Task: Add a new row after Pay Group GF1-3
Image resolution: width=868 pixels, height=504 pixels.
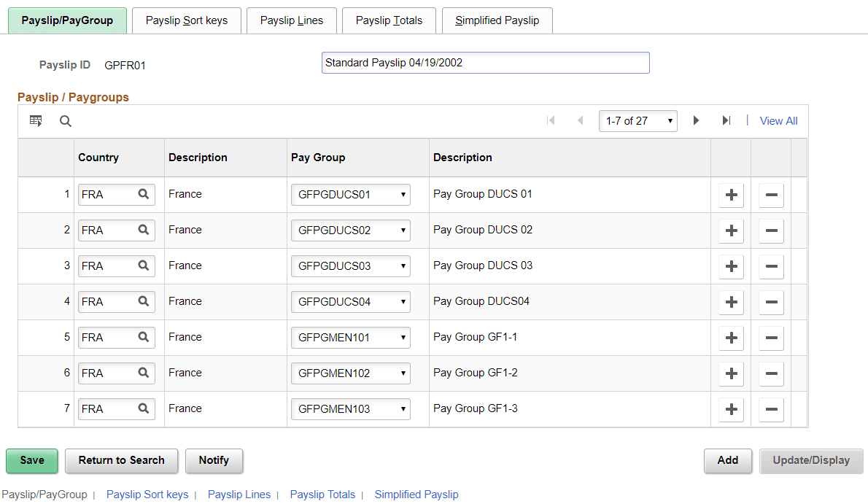Action: click(x=731, y=409)
